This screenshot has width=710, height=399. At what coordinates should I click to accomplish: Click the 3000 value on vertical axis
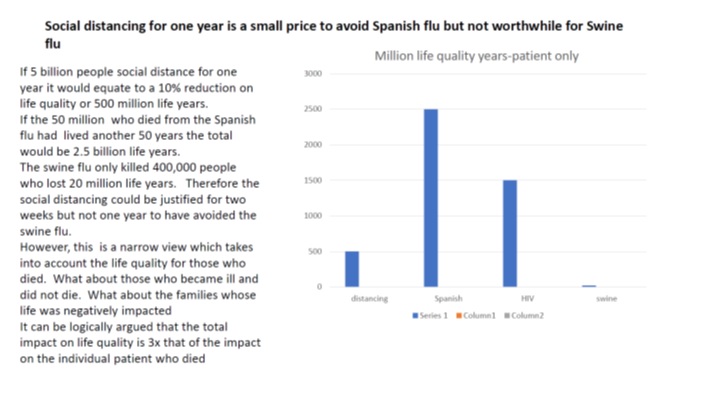coord(313,73)
